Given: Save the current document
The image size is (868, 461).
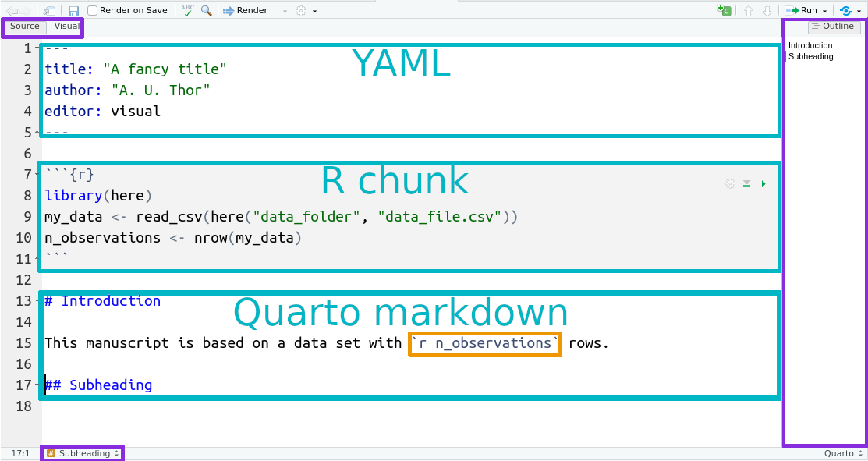Looking at the screenshot, I should point(73,10).
